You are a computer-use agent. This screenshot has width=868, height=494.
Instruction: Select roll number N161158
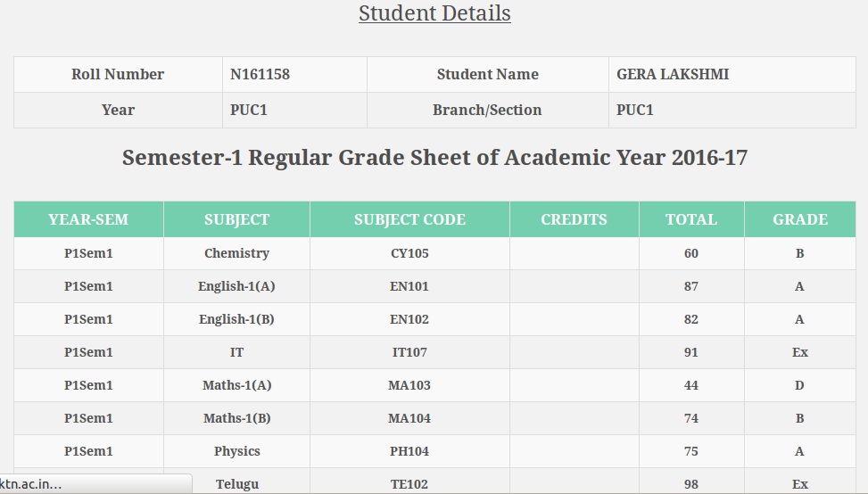(x=260, y=74)
